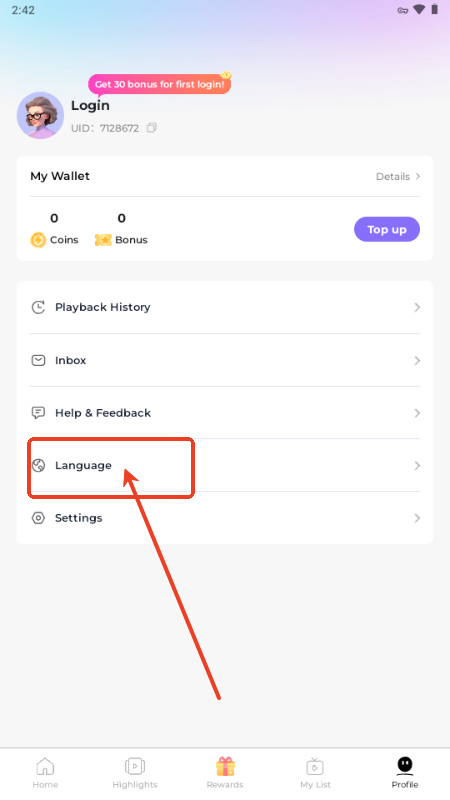Tap the Help & Feedback chat icon

tap(38, 413)
